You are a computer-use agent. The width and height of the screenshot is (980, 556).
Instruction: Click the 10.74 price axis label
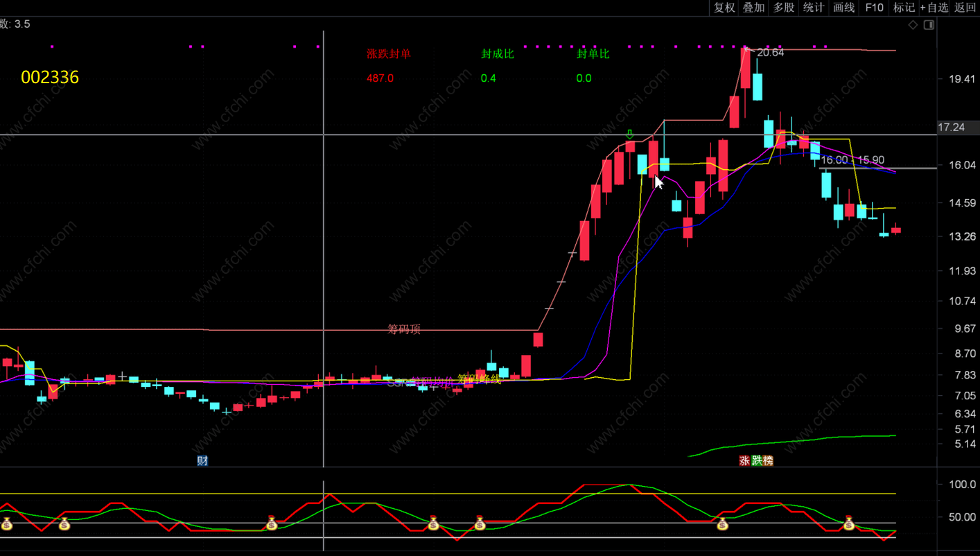tap(963, 301)
